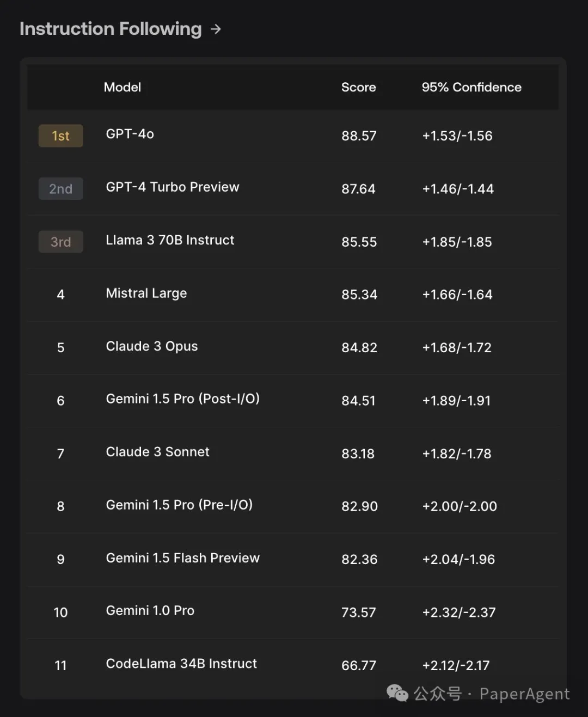Select the Model column header

(122, 87)
